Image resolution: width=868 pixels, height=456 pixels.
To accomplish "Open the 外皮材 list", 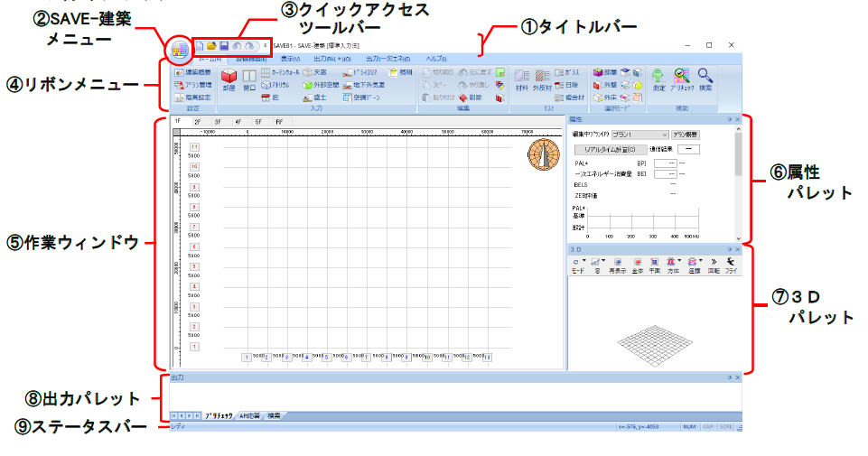I will pyautogui.click(x=543, y=80).
